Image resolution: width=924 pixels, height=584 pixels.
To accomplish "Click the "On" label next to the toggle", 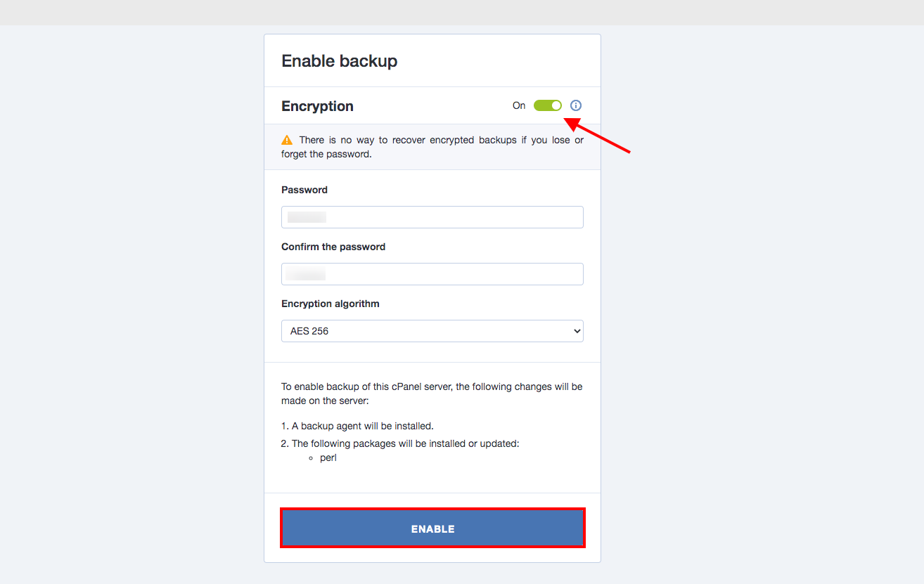I will [519, 105].
